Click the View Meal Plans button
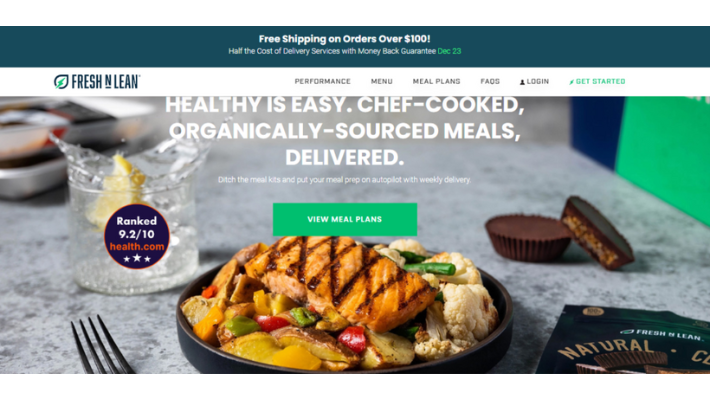Screen dimensions: 710x400 point(345,219)
